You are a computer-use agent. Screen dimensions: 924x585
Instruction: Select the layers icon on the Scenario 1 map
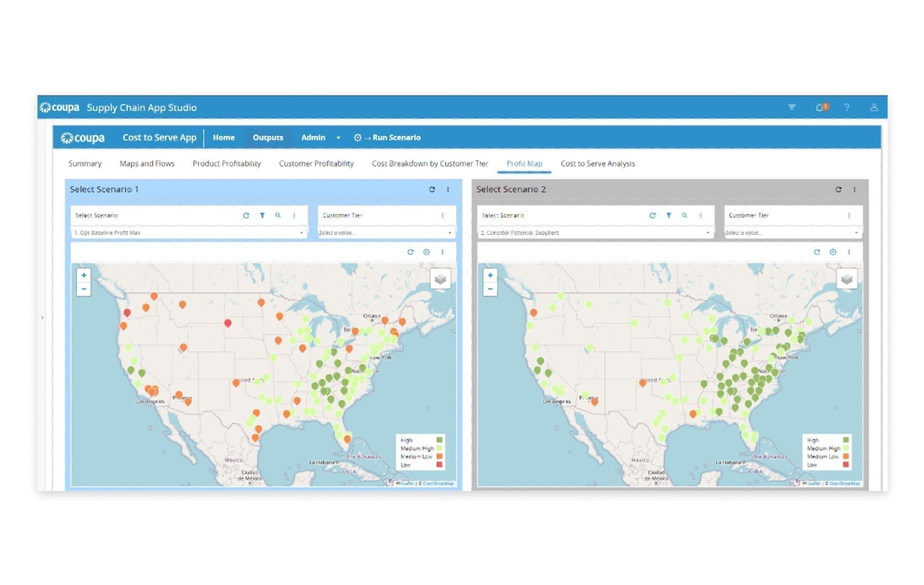[439, 280]
